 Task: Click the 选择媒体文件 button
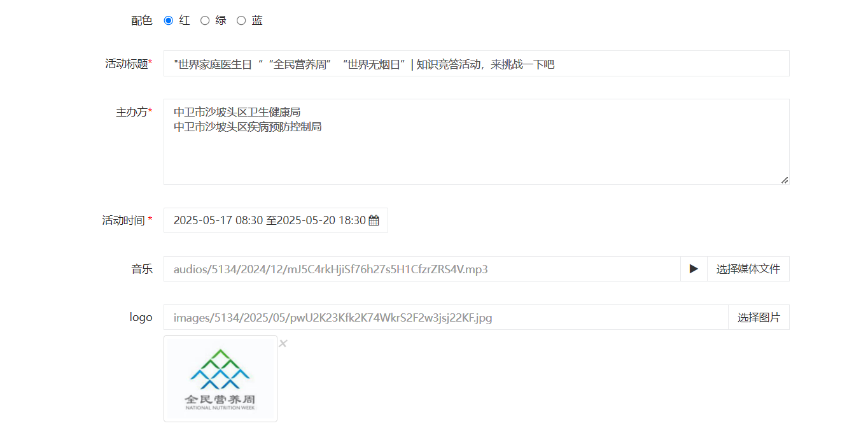click(x=748, y=269)
